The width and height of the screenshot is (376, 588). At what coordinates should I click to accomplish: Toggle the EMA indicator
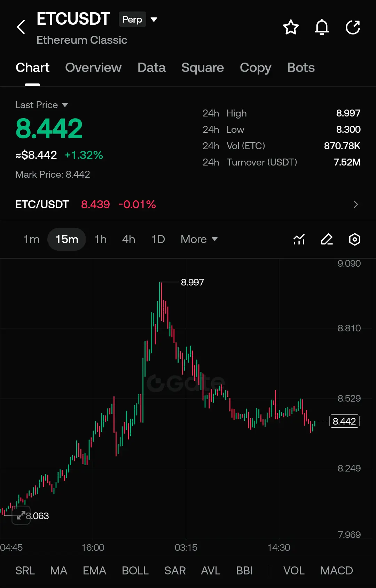94,571
